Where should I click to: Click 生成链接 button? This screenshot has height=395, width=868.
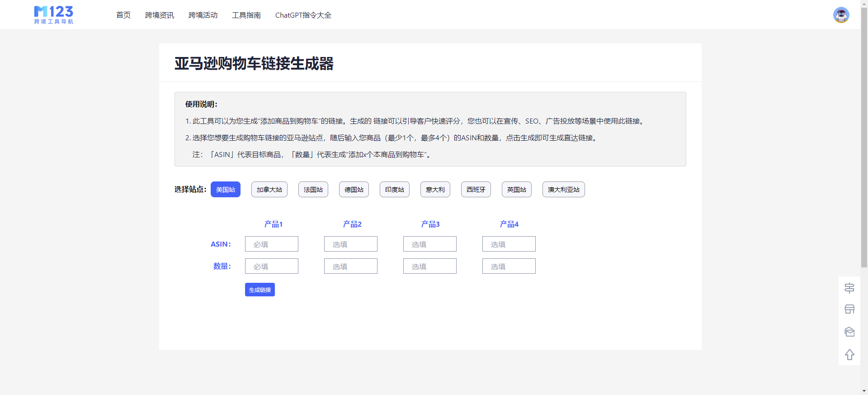coord(260,290)
